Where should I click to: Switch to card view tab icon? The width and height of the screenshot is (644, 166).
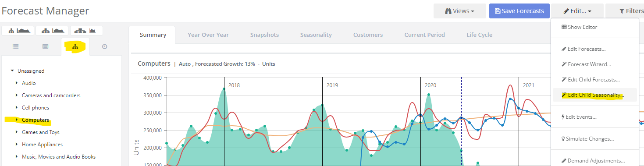pyautogui.click(x=45, y=46)
